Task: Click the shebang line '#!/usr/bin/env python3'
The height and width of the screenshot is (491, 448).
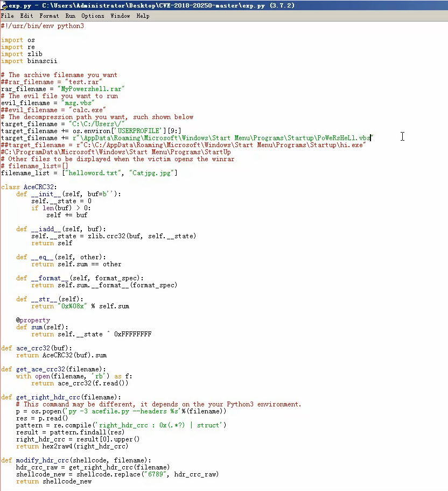Action: (43, 26)
